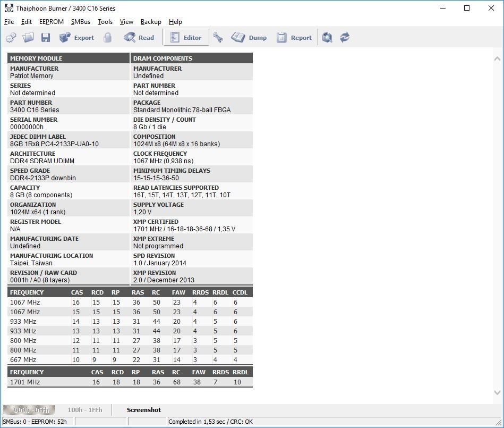The image size is (504, 428).
Task: Select the Screenshot tab
Action: point(144,409)
